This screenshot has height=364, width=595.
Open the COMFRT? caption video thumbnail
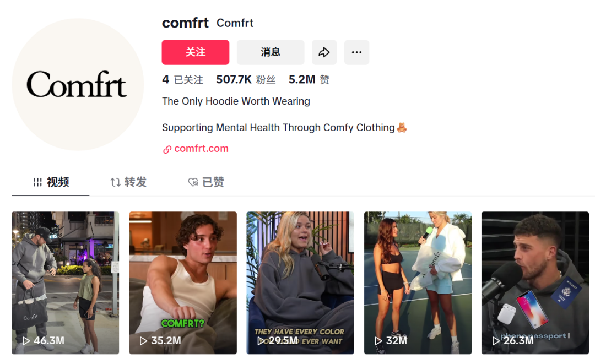[183, 283]
